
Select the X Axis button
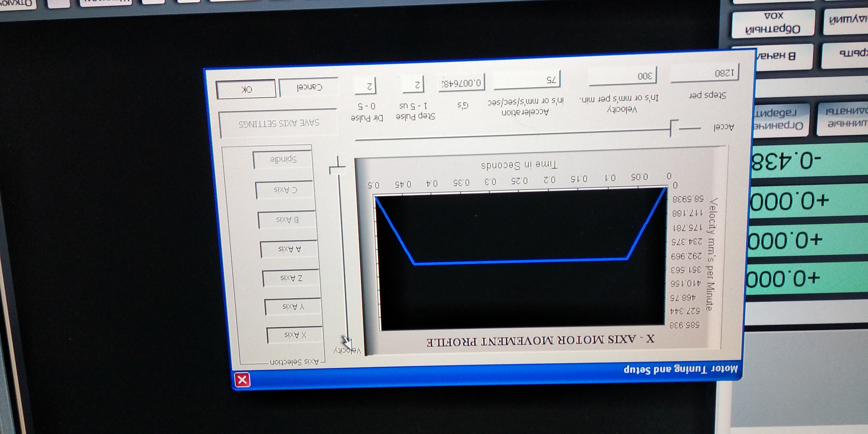point(294,335)
